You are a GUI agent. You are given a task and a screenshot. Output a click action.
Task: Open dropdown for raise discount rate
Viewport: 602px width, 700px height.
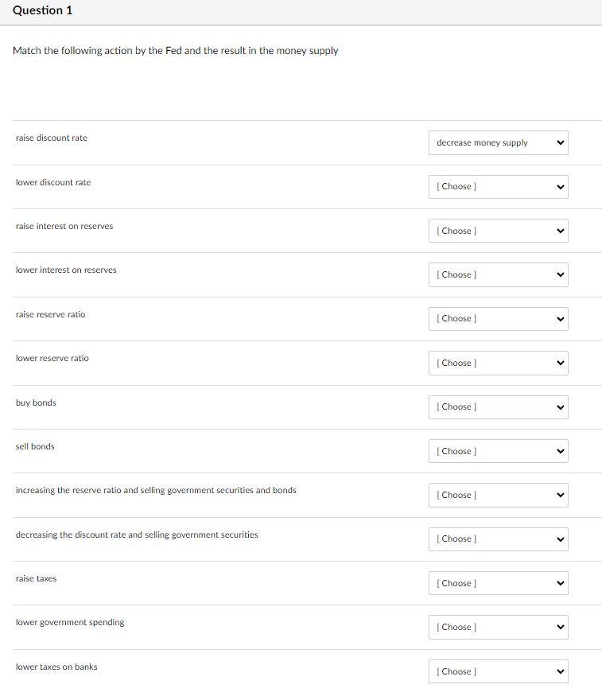(499, 143)
